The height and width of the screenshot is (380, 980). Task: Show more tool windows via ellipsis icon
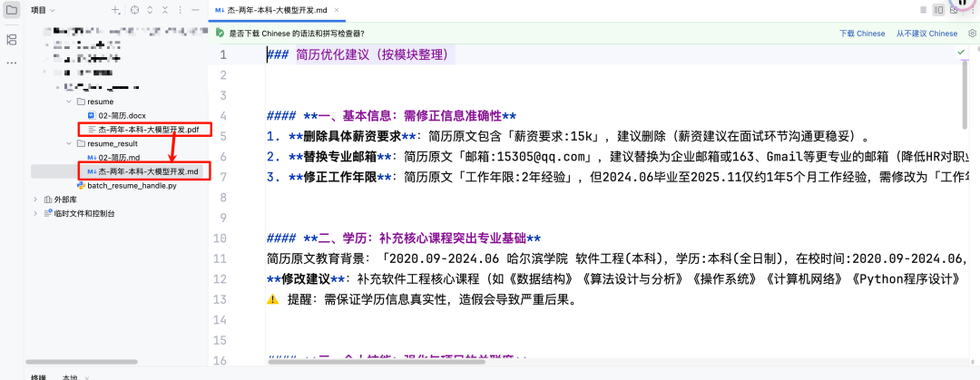11,63
